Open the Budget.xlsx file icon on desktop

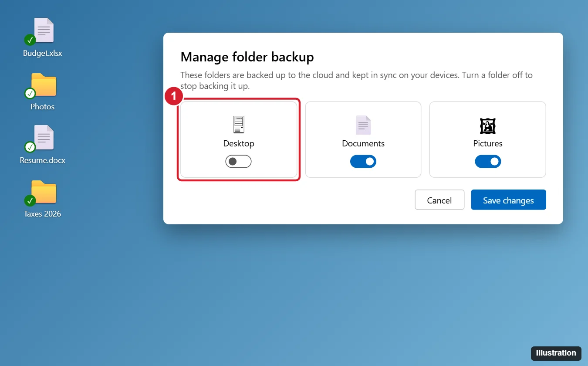tap(44, 30)
